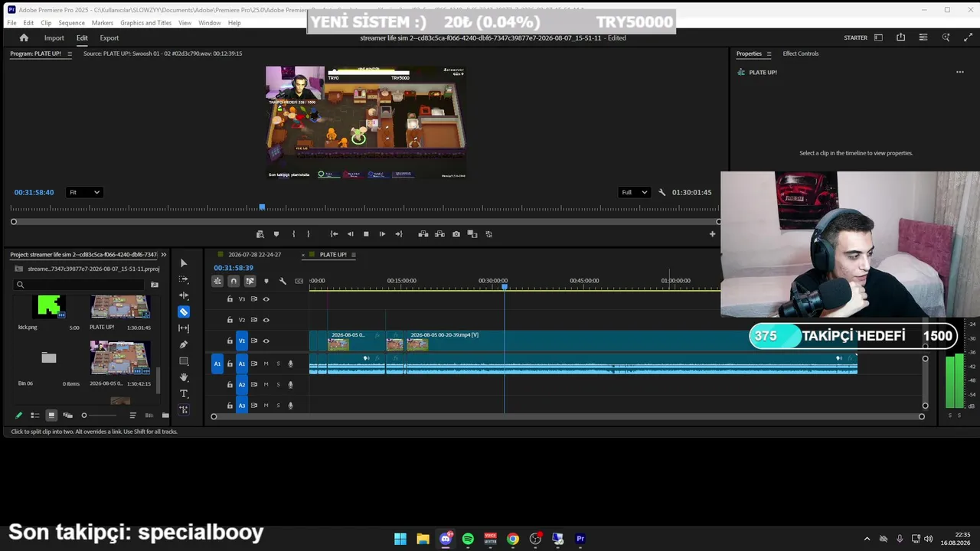Open Timeline display settings wrench
The image size is (980, 551).
click(283, 281)
